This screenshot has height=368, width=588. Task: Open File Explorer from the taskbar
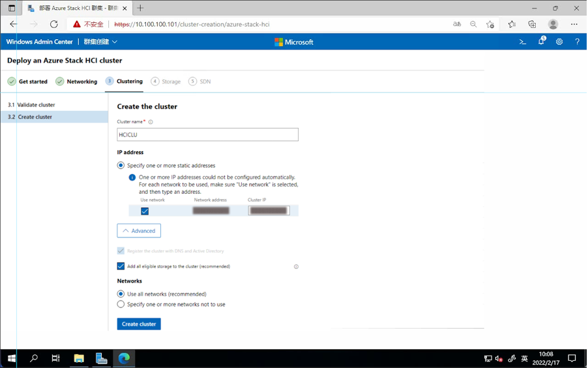click(x=79, y=358)
